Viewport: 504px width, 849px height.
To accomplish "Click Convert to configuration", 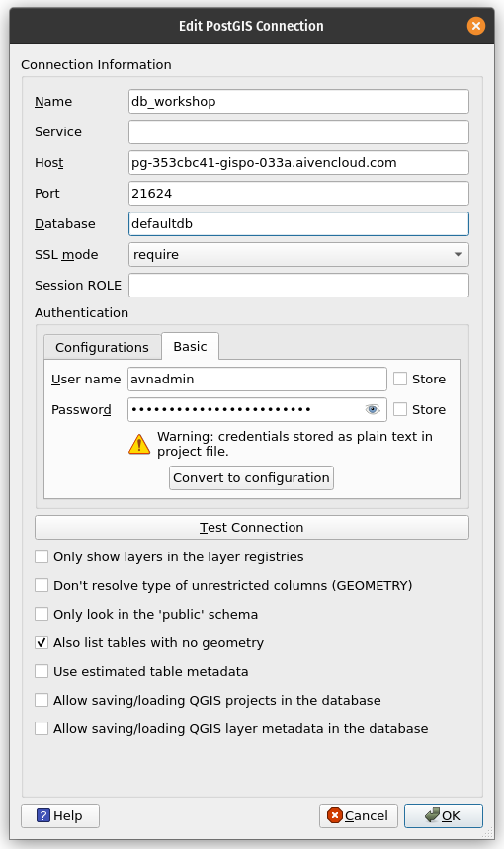I will (x=251, y=478).
